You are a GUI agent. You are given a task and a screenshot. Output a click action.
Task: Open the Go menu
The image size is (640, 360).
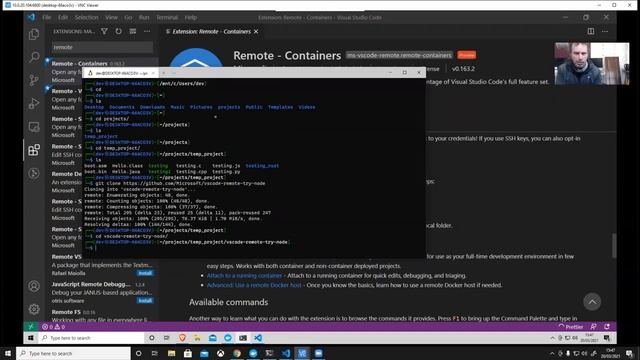[128, 18]
